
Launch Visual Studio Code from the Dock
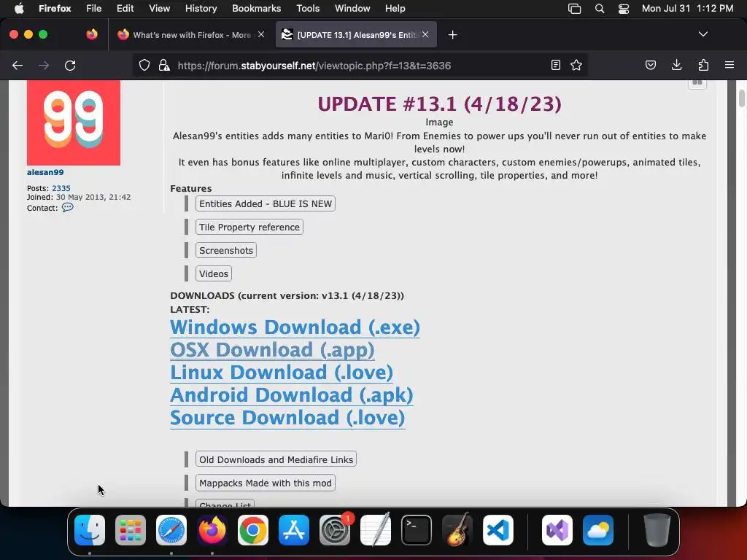point(498,530)
